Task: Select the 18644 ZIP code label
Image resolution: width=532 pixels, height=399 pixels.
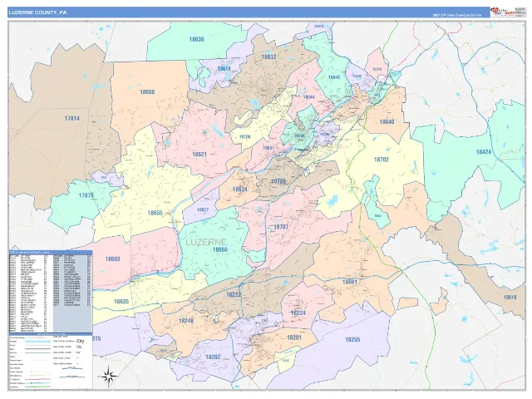Action: 308,97
